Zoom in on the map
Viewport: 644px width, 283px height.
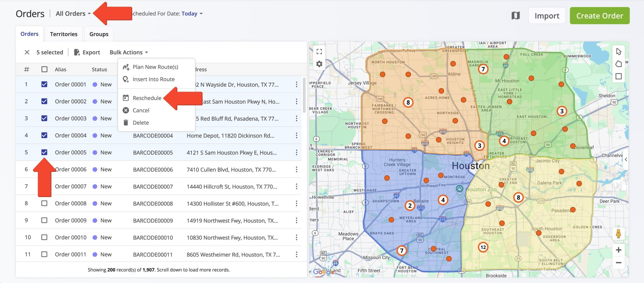(619, 250)
